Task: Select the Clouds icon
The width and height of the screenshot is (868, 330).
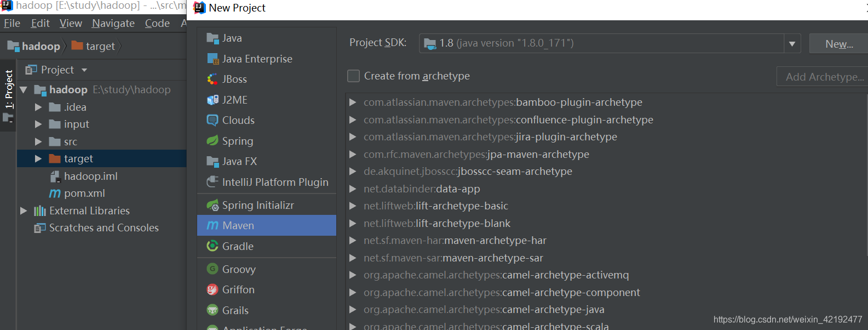Action: [x=212, y=120]
